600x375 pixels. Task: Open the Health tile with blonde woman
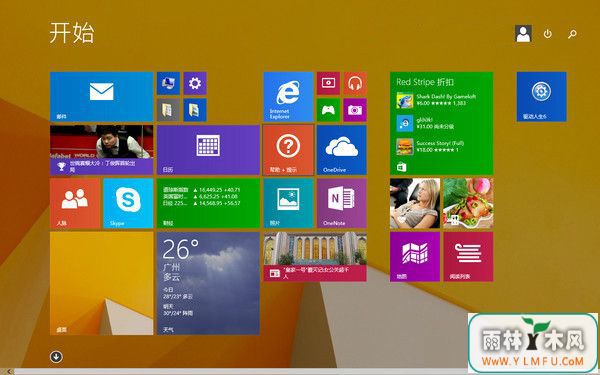415,203
